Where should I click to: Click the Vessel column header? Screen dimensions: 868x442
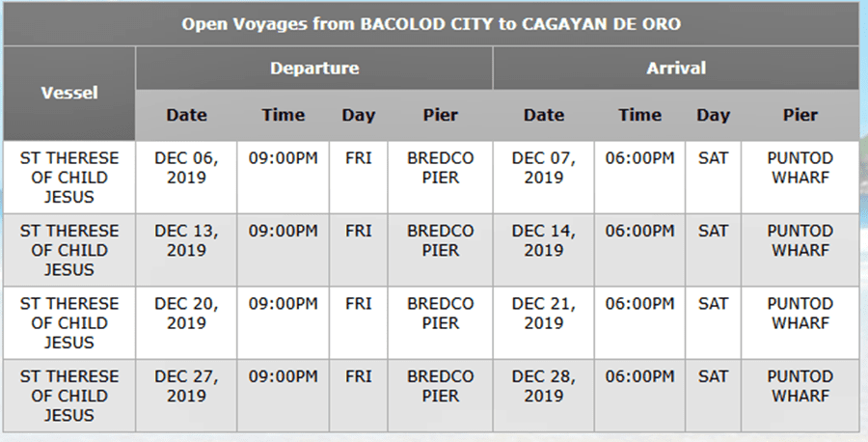(69, 94)
